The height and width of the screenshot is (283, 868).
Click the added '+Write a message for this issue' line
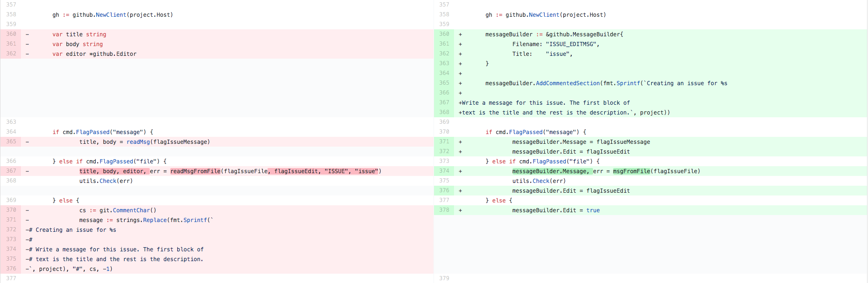[x=544, y=103]
